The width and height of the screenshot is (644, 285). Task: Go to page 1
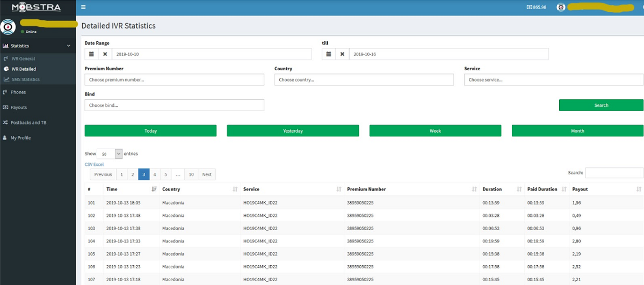click(121, 174)
